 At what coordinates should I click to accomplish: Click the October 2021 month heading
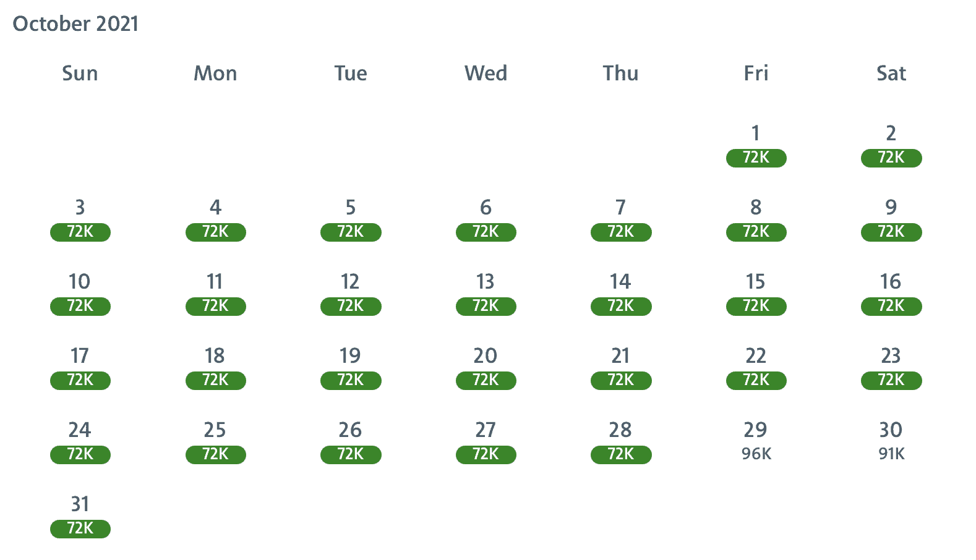(75, 23)
